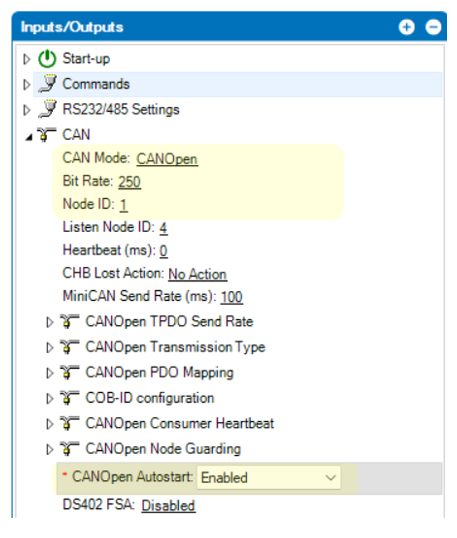Select the CANOpen TPDO Send Rate label
Screen dimensions: 457x538
coord(169,321)
